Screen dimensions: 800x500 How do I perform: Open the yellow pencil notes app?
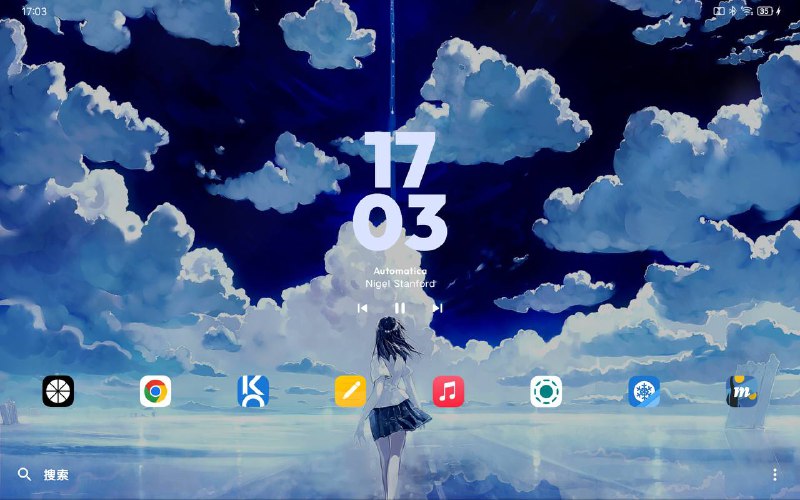coord(351,391)
